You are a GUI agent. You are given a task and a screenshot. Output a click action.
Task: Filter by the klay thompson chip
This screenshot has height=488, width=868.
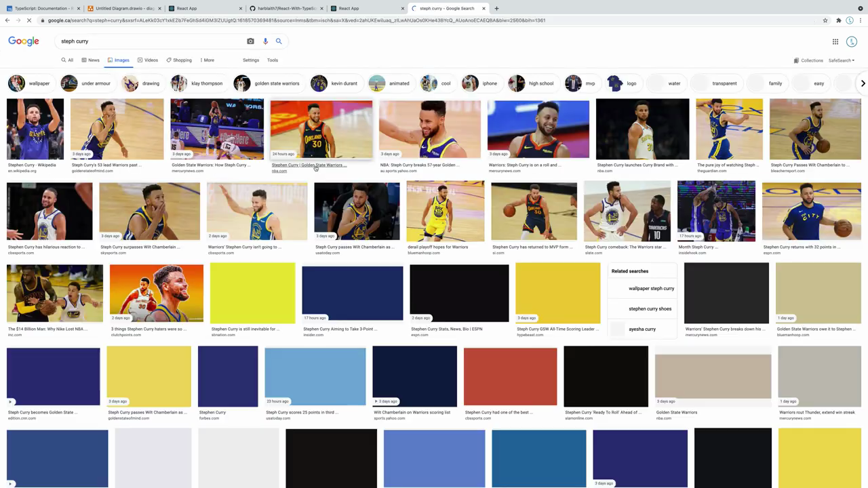coord(197,83)
